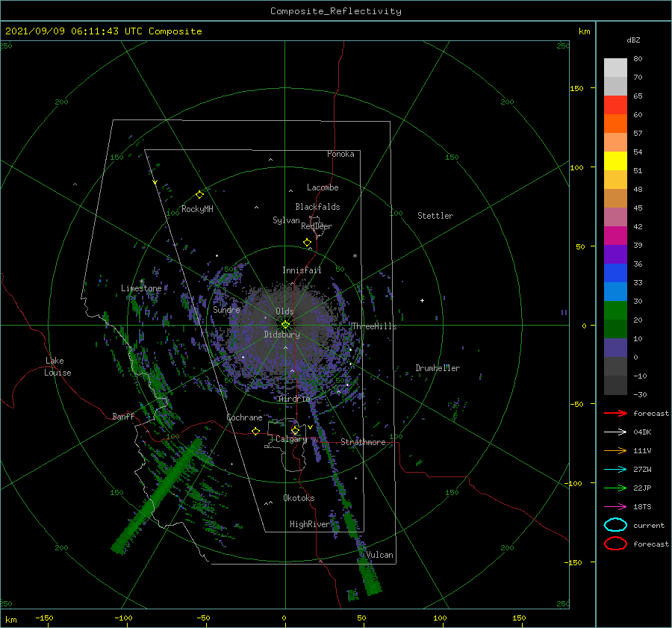Click the Lake Louise label
672x628 pixels.
pos(57,367)
